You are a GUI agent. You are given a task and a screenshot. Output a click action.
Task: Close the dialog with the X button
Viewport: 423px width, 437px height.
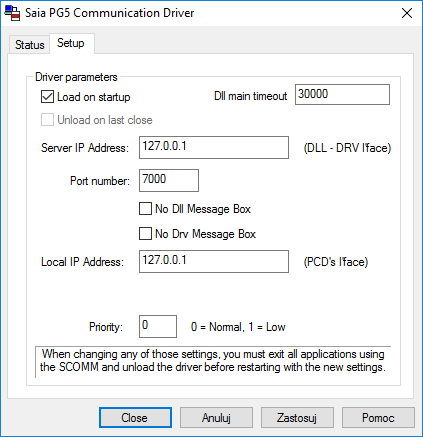pyautogui.click(x=407, y=13)
